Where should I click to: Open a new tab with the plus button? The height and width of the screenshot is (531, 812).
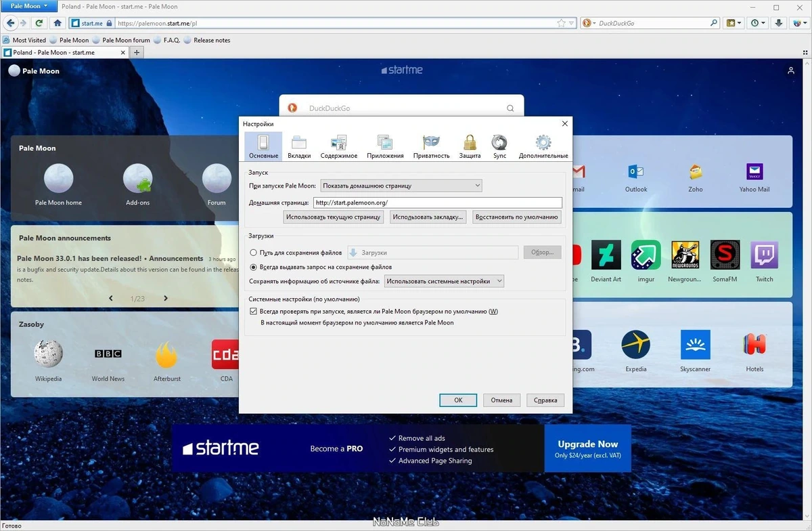click(x=137, y=52)
